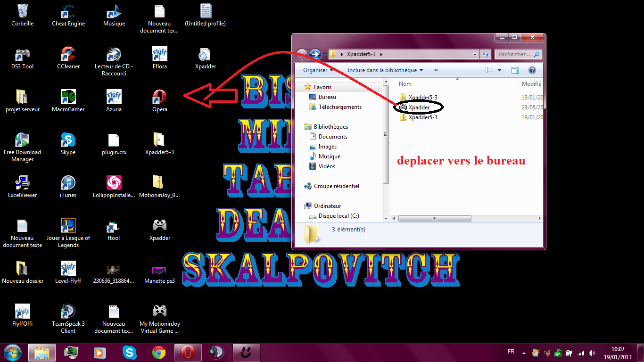Open Explorer help question mark button

tap(532, 70)
